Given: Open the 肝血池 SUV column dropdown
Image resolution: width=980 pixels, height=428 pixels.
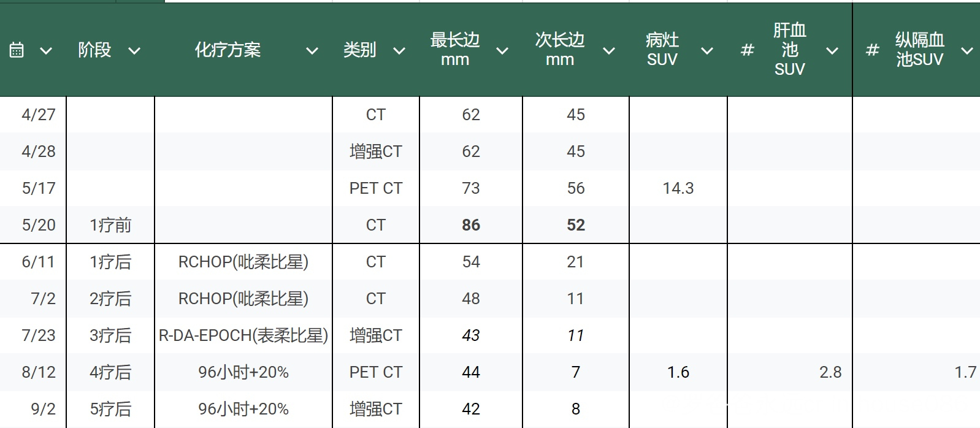Looking at the screenshot, I should point(832,51).
